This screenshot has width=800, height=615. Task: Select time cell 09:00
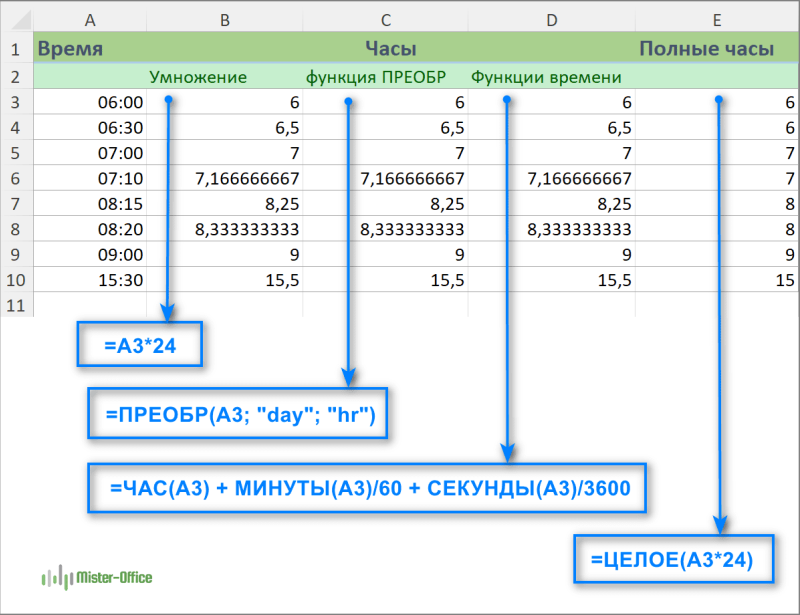coord(90,254)
